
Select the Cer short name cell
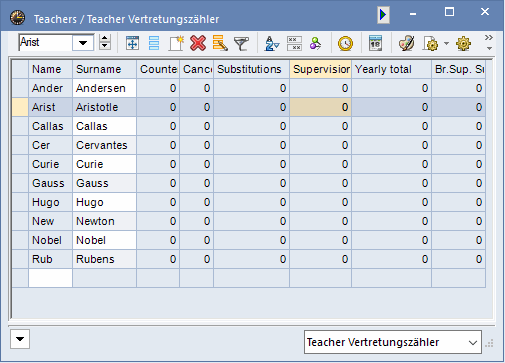(x=50, y=145)
